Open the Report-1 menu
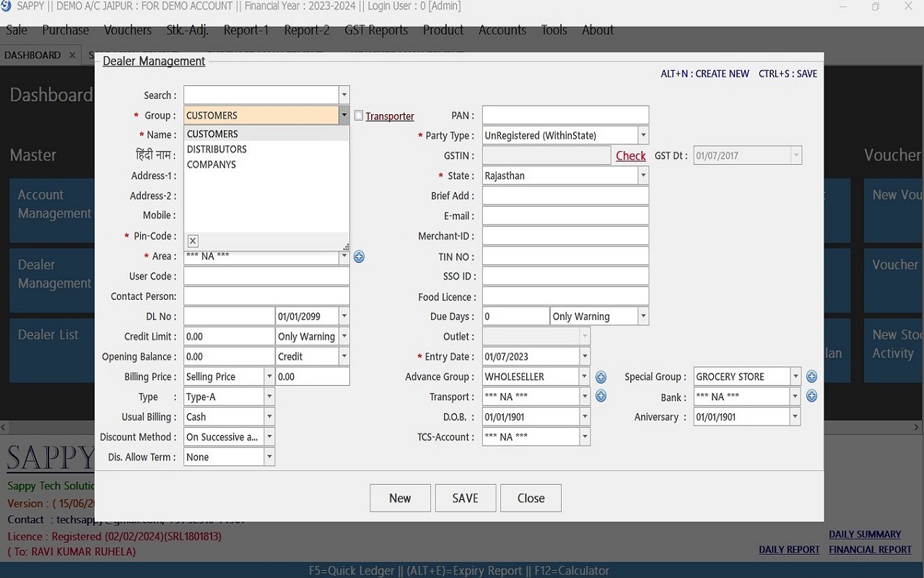Screen dimensions: 924x578 246,30
